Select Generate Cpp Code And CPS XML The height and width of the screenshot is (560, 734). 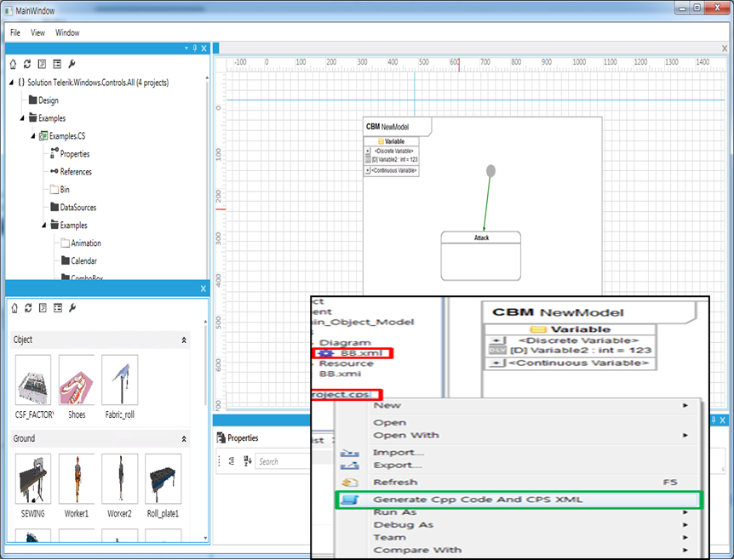[x=478, y=500]
